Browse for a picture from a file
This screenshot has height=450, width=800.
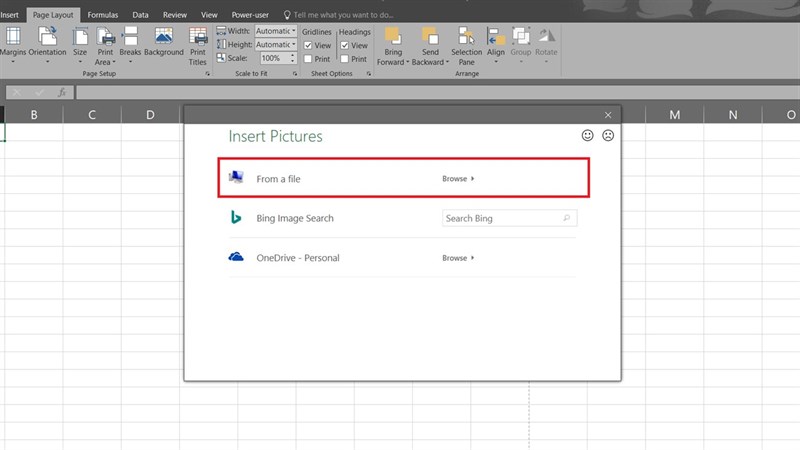point(458,179)
